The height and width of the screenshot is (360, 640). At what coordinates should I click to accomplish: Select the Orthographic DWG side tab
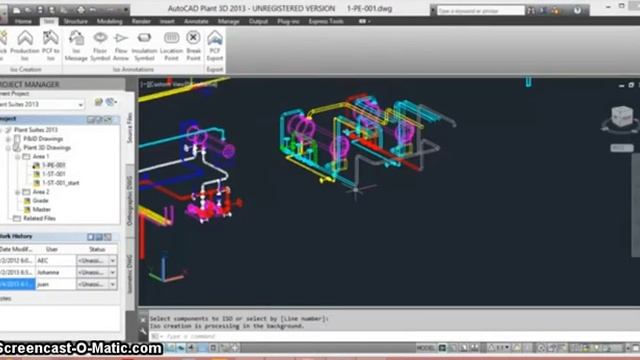130,201
